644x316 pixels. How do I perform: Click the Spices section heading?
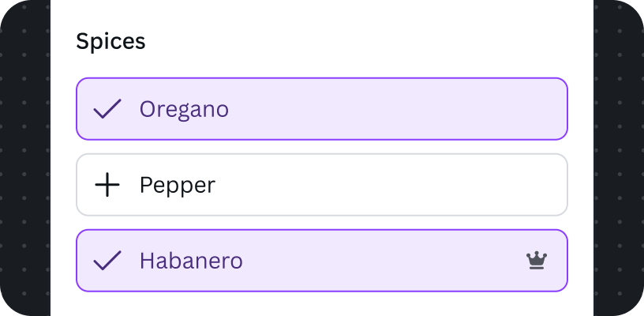pos(111,42)
